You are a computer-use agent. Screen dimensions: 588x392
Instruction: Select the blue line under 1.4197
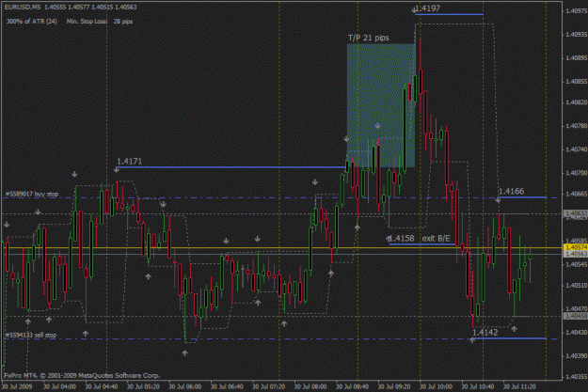pyautogui.click(x=449, y=15)
